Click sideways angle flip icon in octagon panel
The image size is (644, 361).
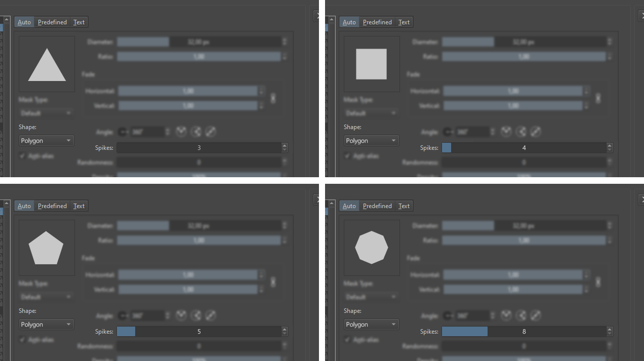pyautogui.click(x=521, y=315)
